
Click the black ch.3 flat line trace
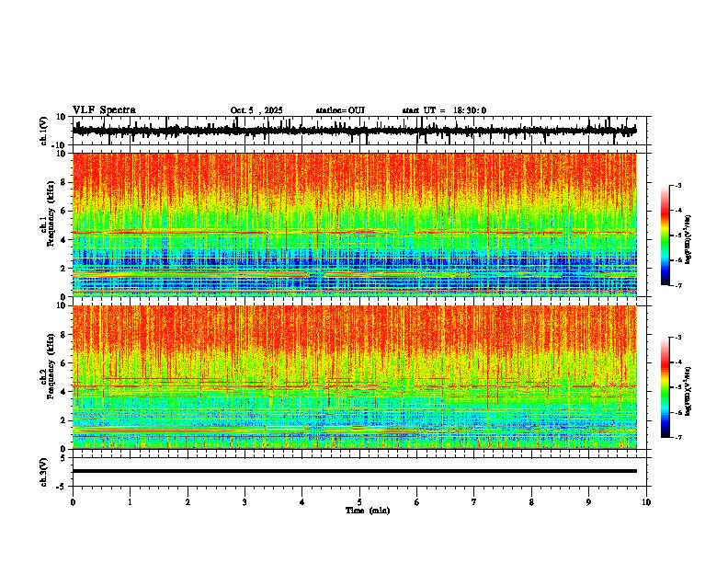pyautogui.click(x=355, y=471)
